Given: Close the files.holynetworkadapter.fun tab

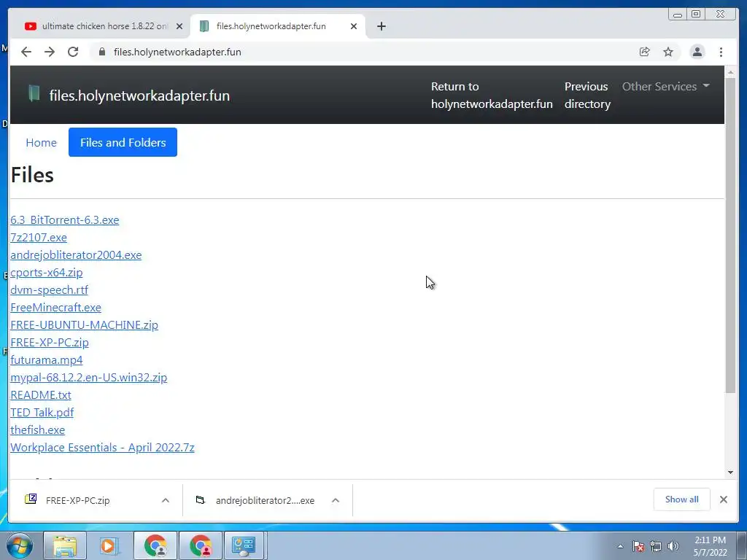Looking at the screenshot, I should [x=354, y=26].
